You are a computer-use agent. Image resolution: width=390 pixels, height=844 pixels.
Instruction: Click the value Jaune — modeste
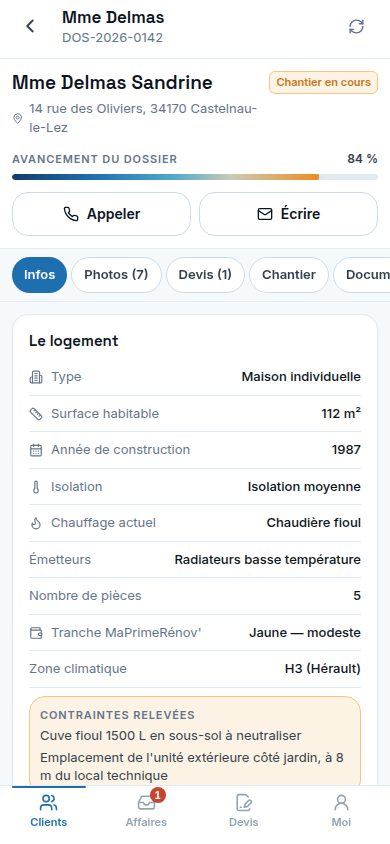tap(305, 633)
